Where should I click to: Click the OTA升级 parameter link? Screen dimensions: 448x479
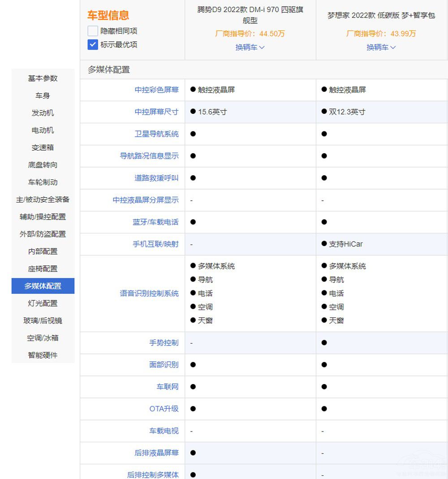[x=164, y=409]
